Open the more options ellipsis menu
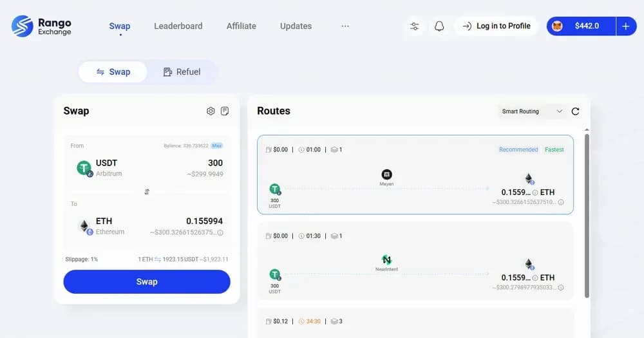This screenshot has width=644, height=338. (345, 26)
